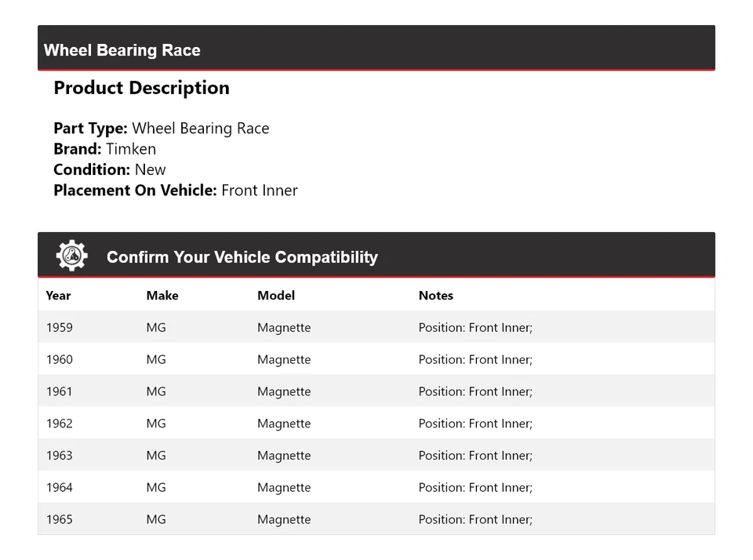This screenshot has height=560, width=753.
Task: Select the MG make in 1963 row
Action: click(155, 455)
